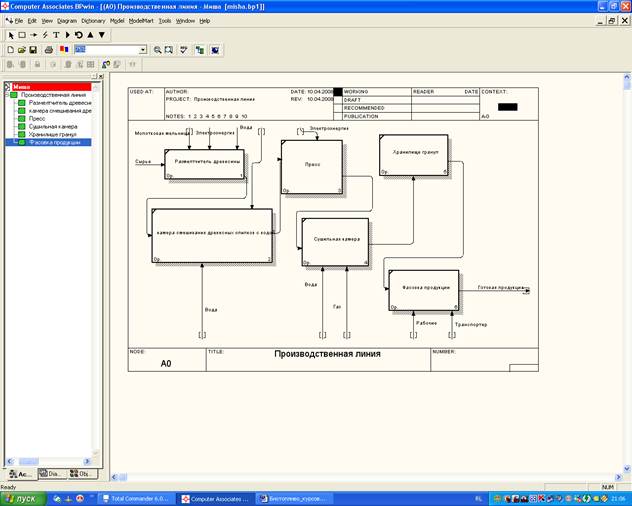
Task: Open the Dictionary menu
Action: 93,21
